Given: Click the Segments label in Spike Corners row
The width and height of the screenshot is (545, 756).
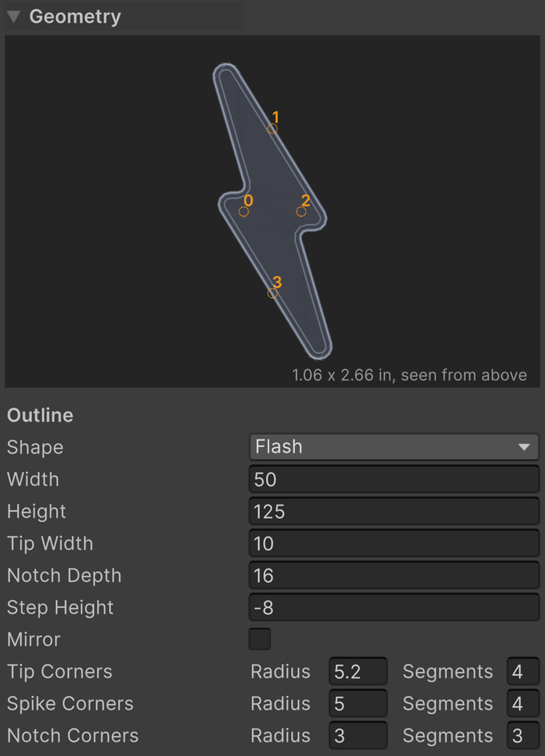Looking at the screenshot, I should [448, 703].
